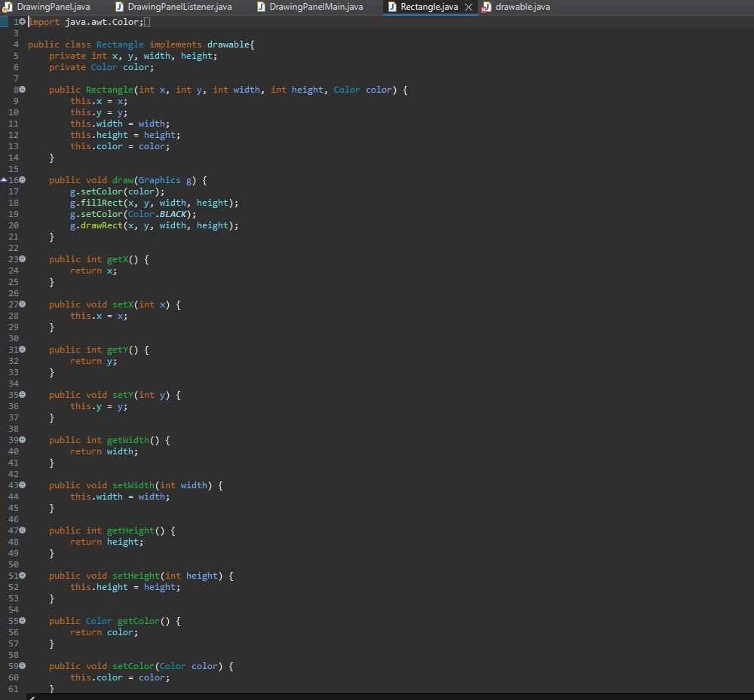Collapse the getHeight method at line 47

tap(23, 530)
